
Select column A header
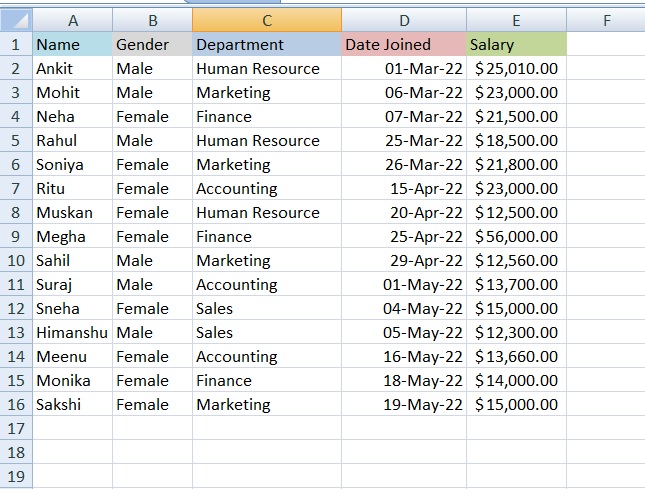point(72,20)
